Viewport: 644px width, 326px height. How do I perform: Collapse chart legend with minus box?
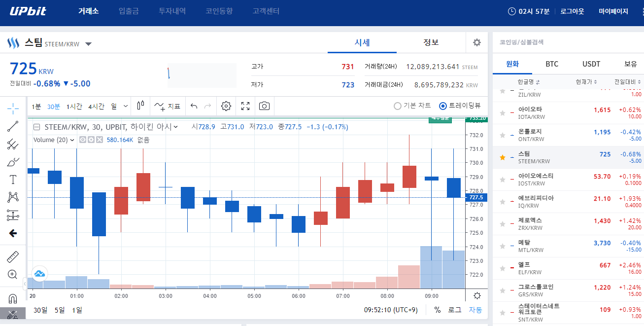tap(36, 127)
